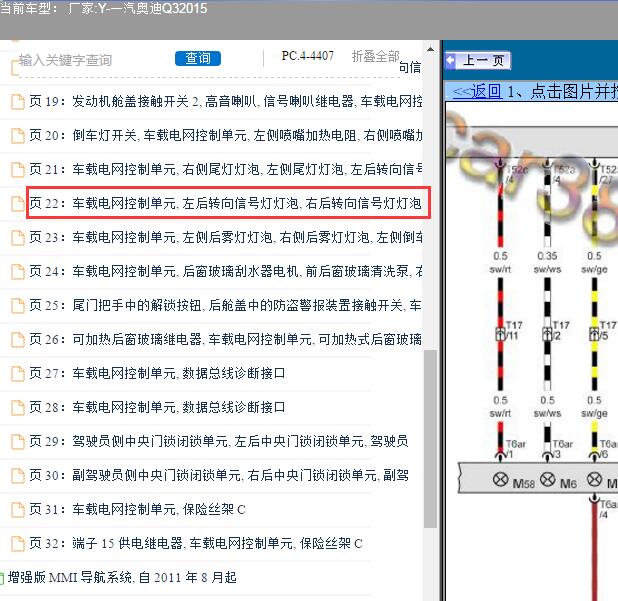Open 页 31 保险丝架 C entry
The height and width of the screenshot is (601, 618).
click(x=138, y=510)
